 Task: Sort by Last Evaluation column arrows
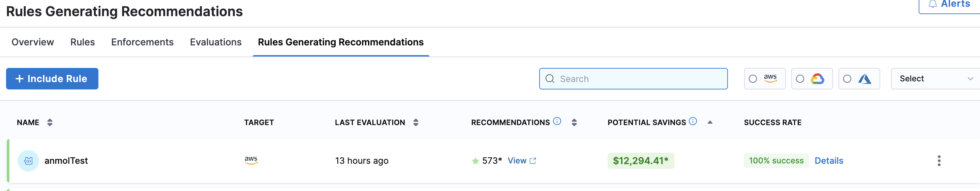coord(416,122)
